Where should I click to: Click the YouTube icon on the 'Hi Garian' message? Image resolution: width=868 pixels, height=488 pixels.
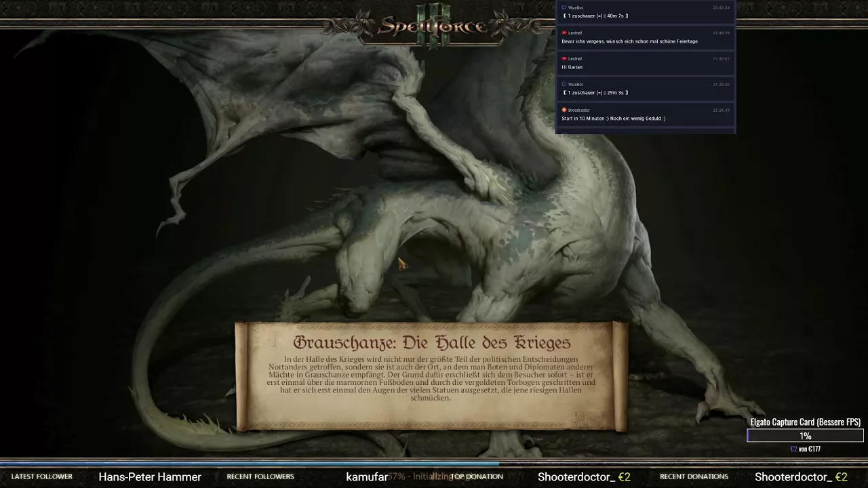click(564, 58)
